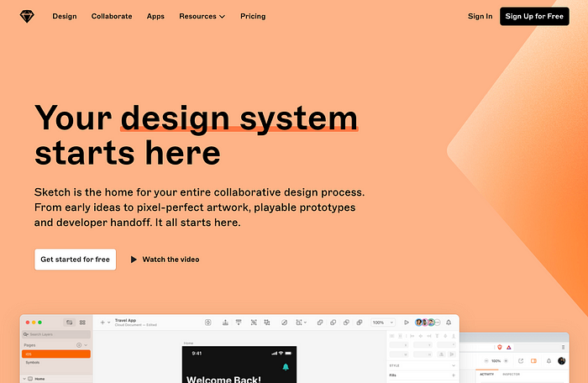Image resolution: width=588 pixels, height=383 pixels.
Task: Click the Sketch diamond logo
Action: (x=27, y=16)
